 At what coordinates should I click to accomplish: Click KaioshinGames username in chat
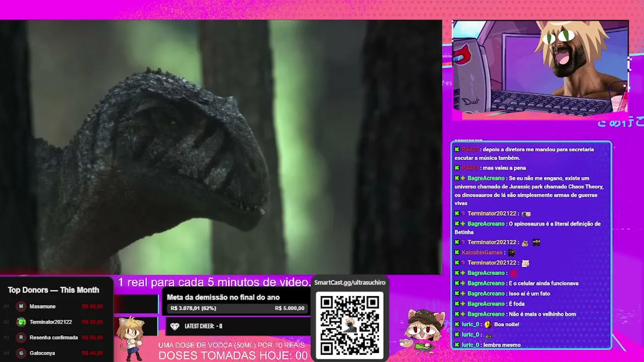click(x=482, y=252)
